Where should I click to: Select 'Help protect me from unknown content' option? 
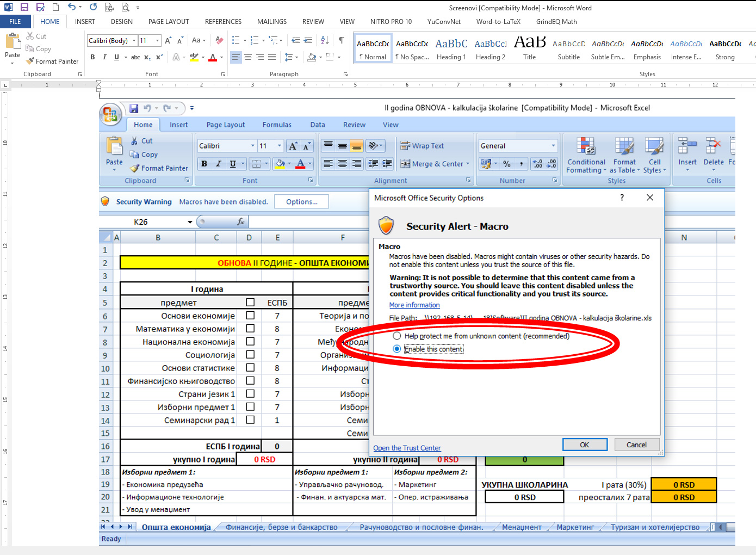(x=397, y=336)
